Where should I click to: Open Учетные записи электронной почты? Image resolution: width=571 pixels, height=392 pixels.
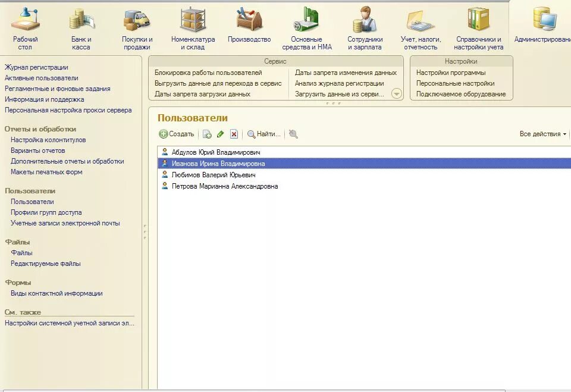[x=65, y=223]
